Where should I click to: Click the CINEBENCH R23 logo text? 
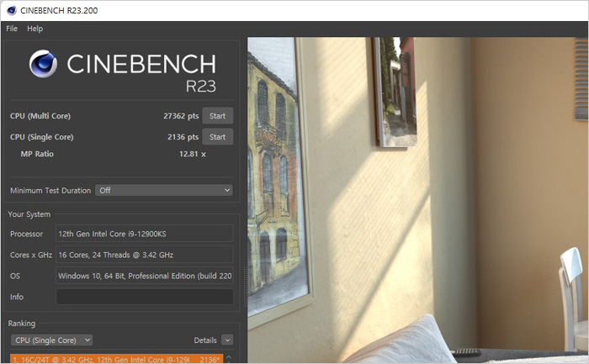(x=141, y=72)
